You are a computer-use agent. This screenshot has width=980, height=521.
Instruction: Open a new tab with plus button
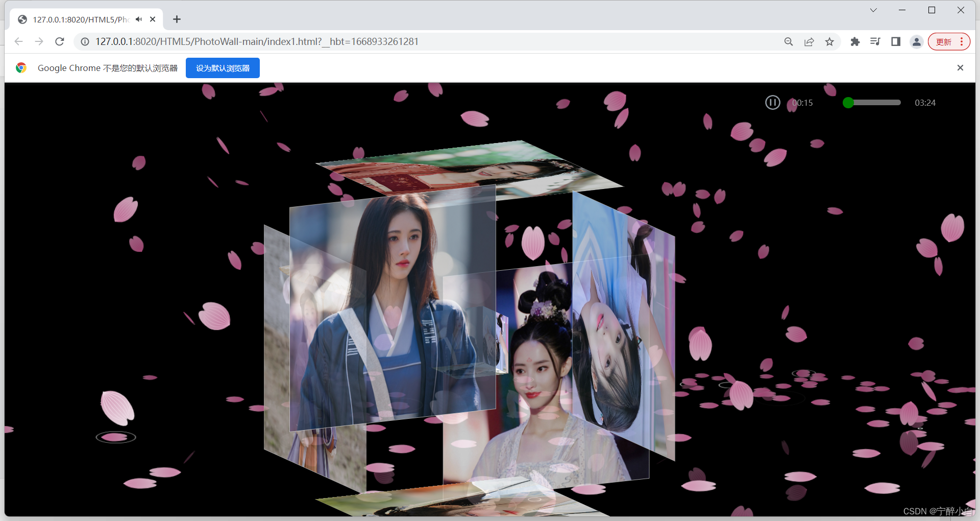pyautogui.click(x=177, y=19)
